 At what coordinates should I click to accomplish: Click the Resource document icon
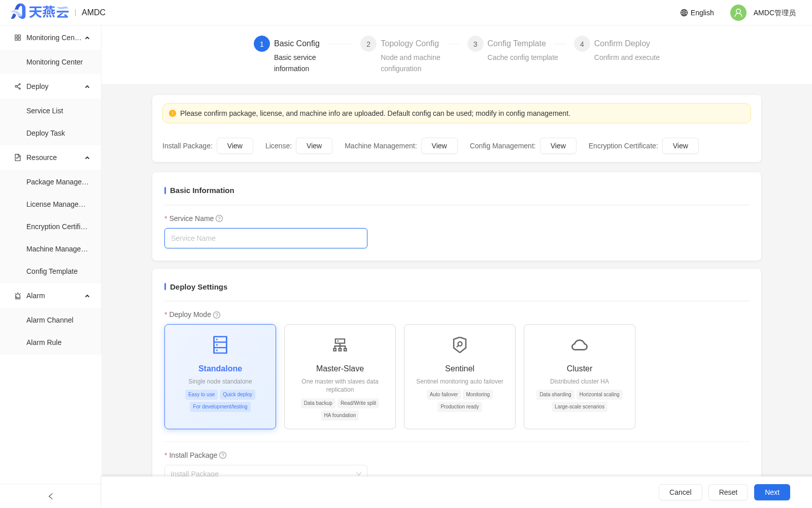[x=18, y=157]
